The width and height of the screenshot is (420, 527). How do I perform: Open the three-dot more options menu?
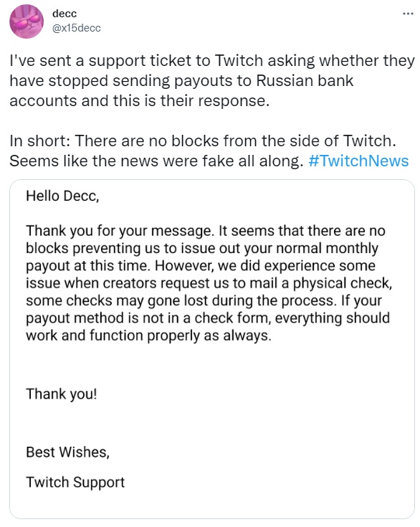408,14
